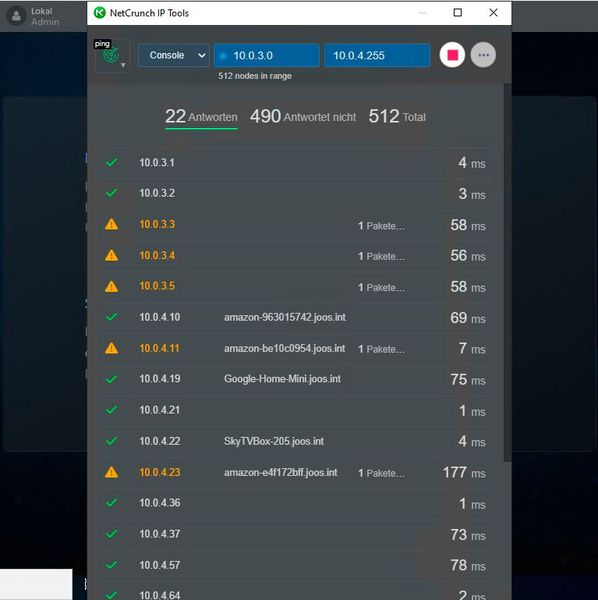Screen dimensions: 598x600
Task: Edit start address field 10.0.3.0
Action: pos(267,55)
